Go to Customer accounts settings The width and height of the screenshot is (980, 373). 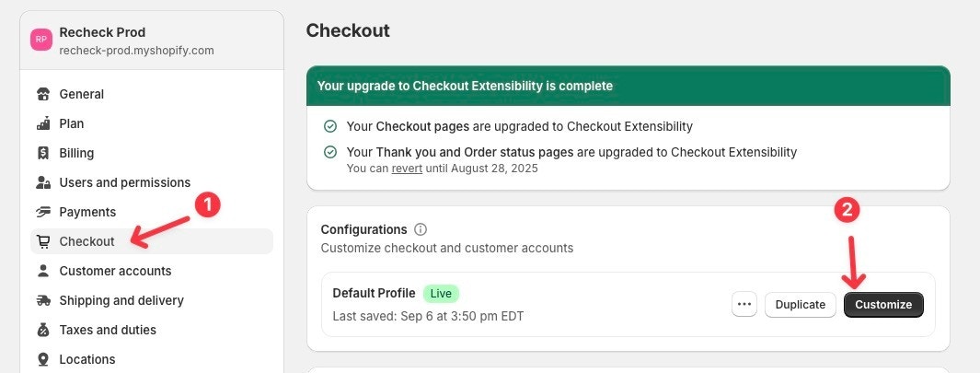(115, 271)
